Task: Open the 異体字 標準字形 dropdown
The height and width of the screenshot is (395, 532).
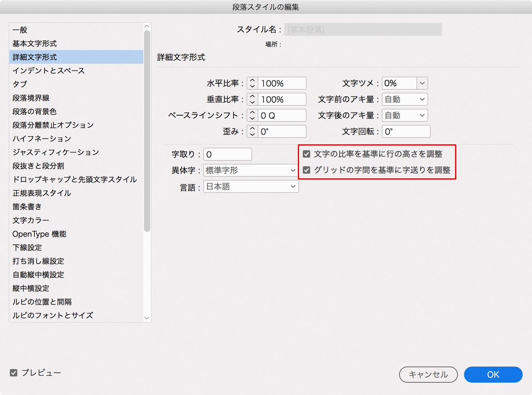Action: coord(251,170)
